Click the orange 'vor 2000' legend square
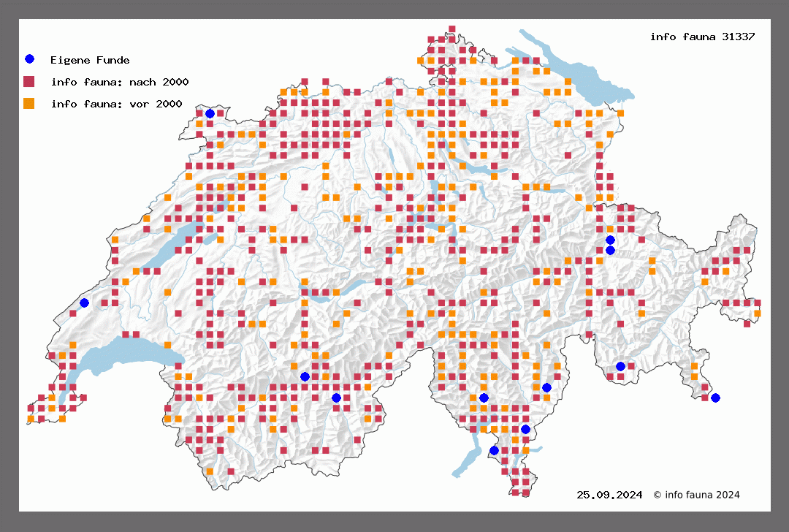789x532 pixels. pyautogui.click(x=29, y=103)
